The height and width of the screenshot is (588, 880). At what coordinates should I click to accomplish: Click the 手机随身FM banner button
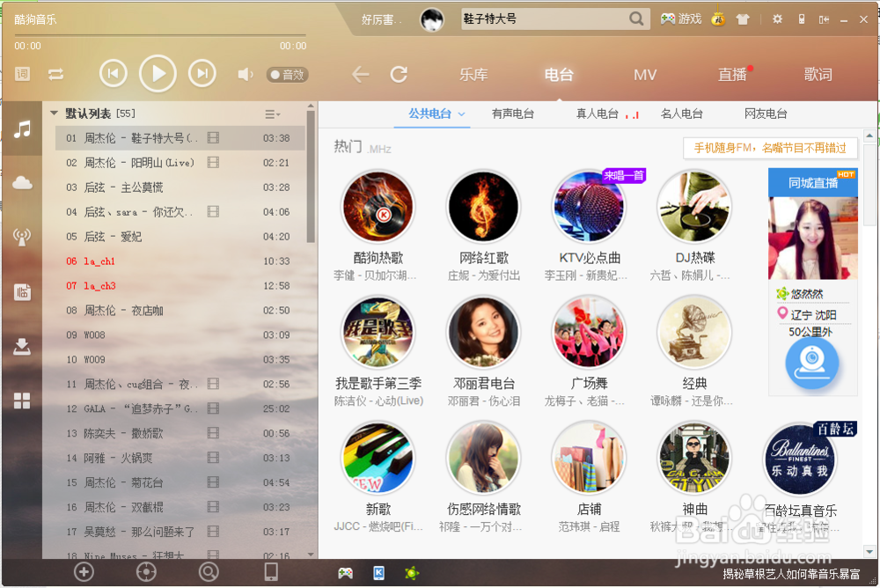[x=771, y=148]
